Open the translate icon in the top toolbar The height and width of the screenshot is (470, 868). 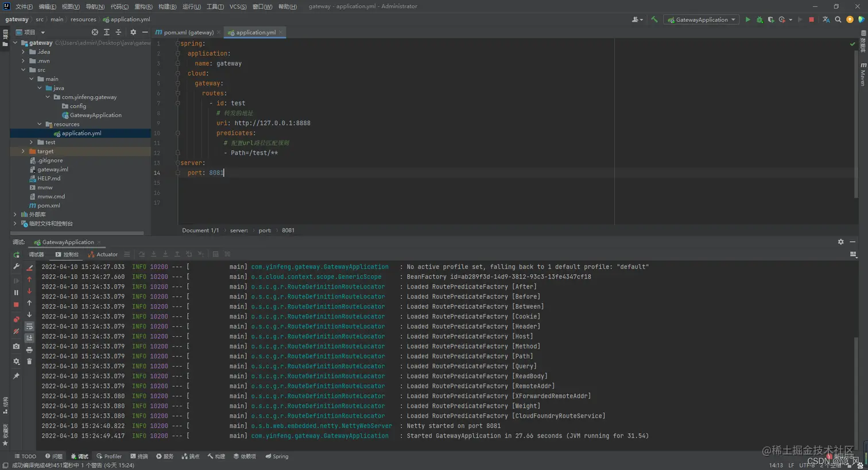826,20
